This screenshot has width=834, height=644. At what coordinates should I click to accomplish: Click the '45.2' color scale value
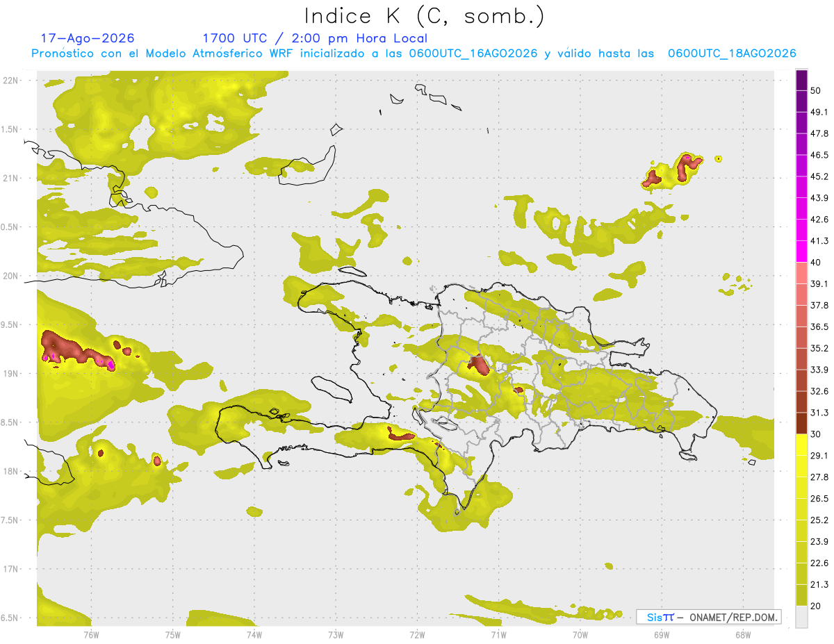[x=819, y=176]
